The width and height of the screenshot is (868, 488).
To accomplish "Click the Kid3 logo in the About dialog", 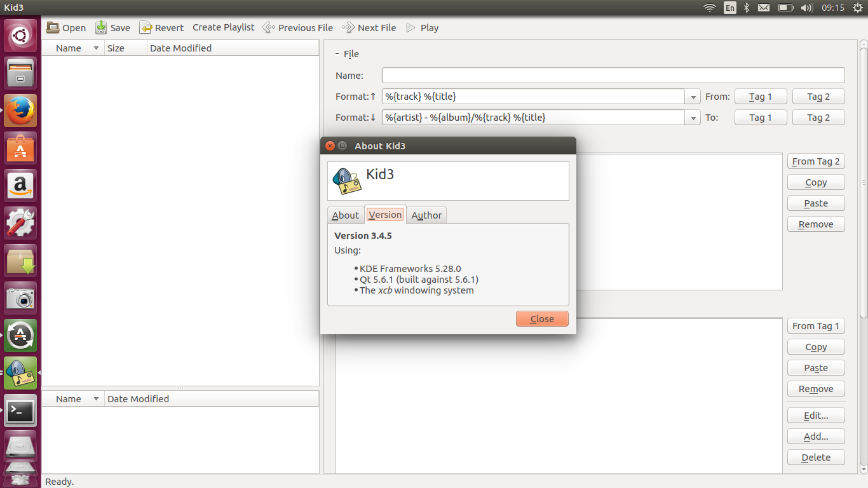I will [347, 181].
